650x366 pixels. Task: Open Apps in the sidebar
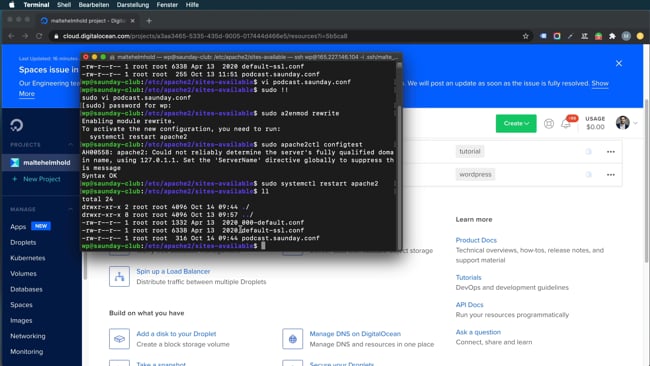tap(18, 227)
